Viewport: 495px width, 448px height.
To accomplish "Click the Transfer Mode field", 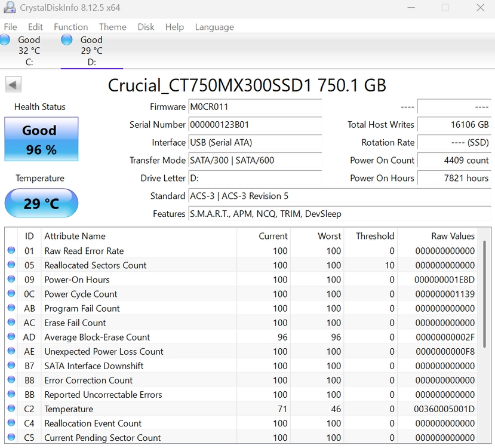I will point(255,160).
